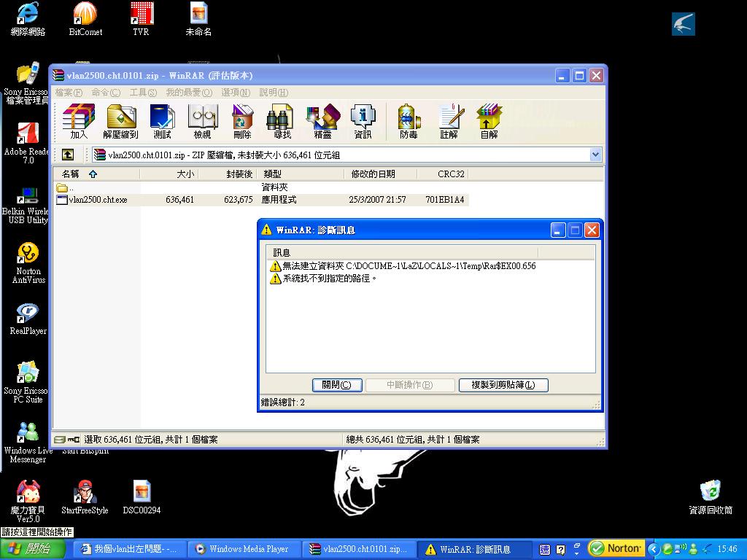Open the RealPlayer desktop icon
This screenshot has width=747, height=560.
pyautogui.click(x=28, y=319)
